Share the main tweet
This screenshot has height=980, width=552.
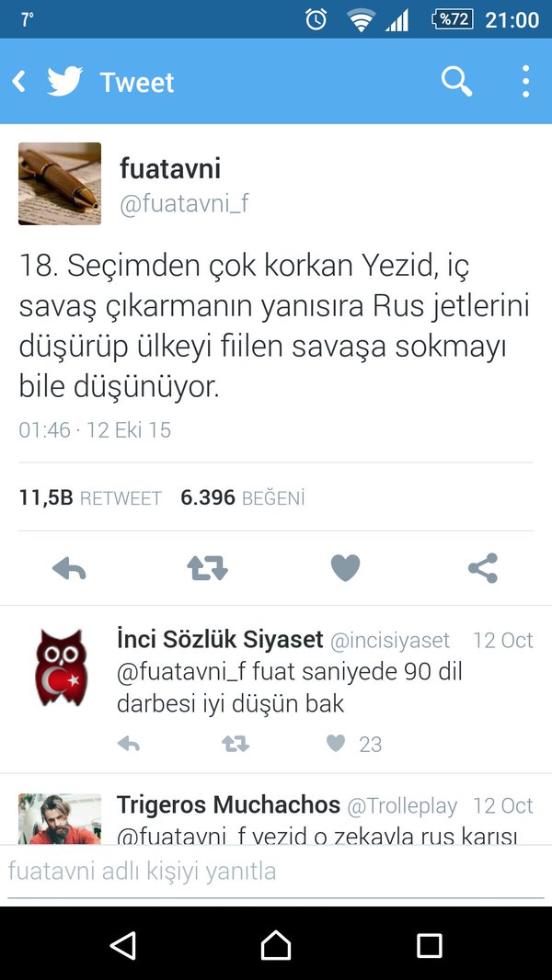[483, 568]
